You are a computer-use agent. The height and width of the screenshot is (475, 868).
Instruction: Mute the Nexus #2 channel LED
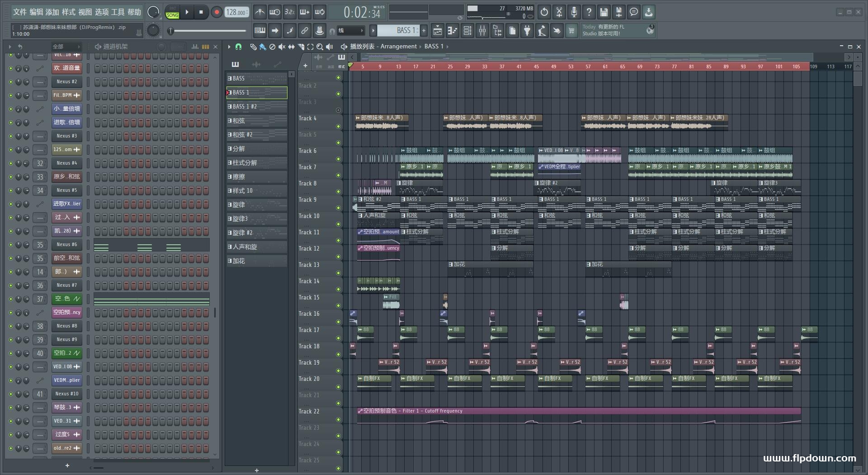pos(11,82)
